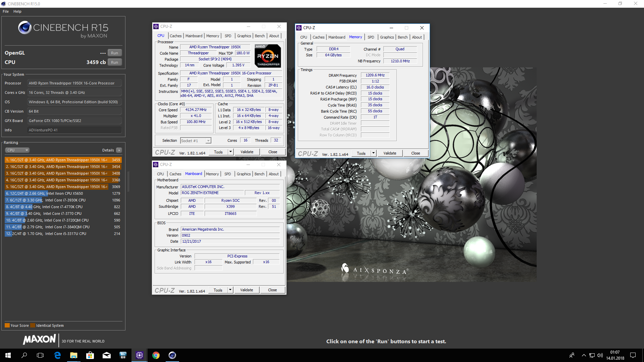644x362 pixels.
Task: Select Intel Core i7-4770K ranking row
Action: pos(63,207)
